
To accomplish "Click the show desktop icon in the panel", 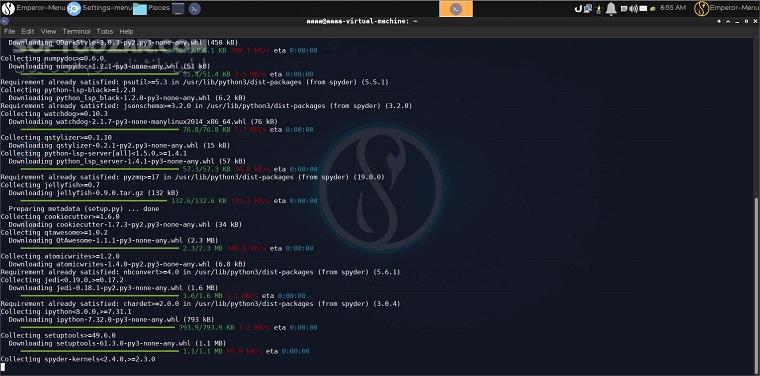I will tap(178, 9).
